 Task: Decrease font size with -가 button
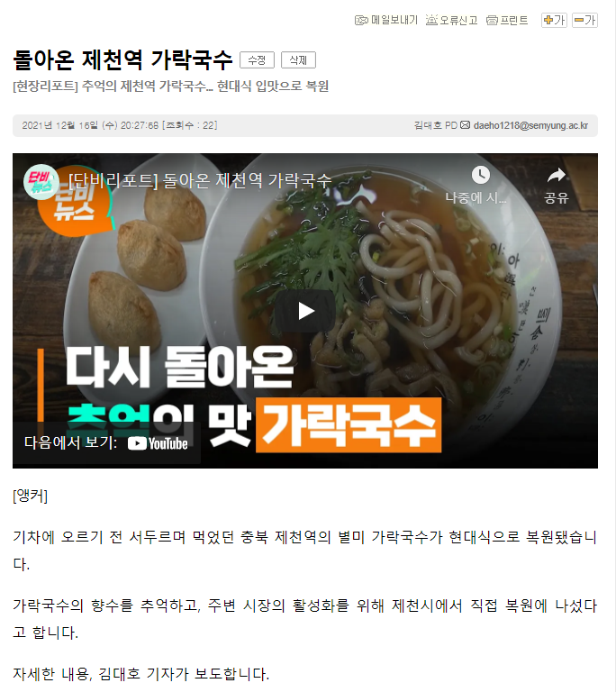pos(584,20)
